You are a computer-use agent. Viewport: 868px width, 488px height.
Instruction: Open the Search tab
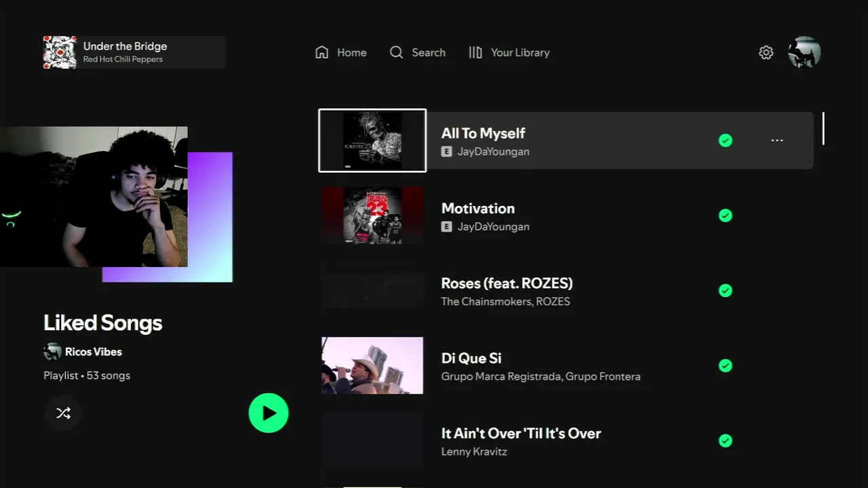(x=418, y=52)
